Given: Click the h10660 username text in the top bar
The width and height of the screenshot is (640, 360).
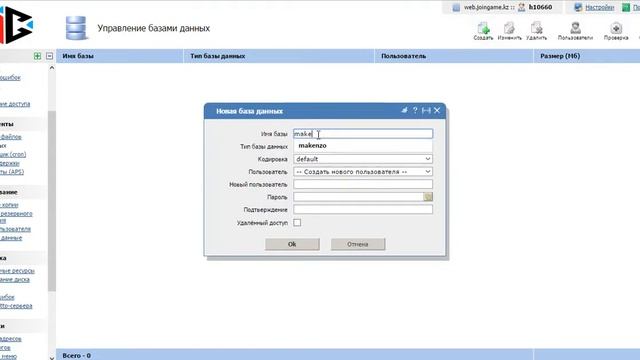Looking at the screenshot, I should [540, 7].
